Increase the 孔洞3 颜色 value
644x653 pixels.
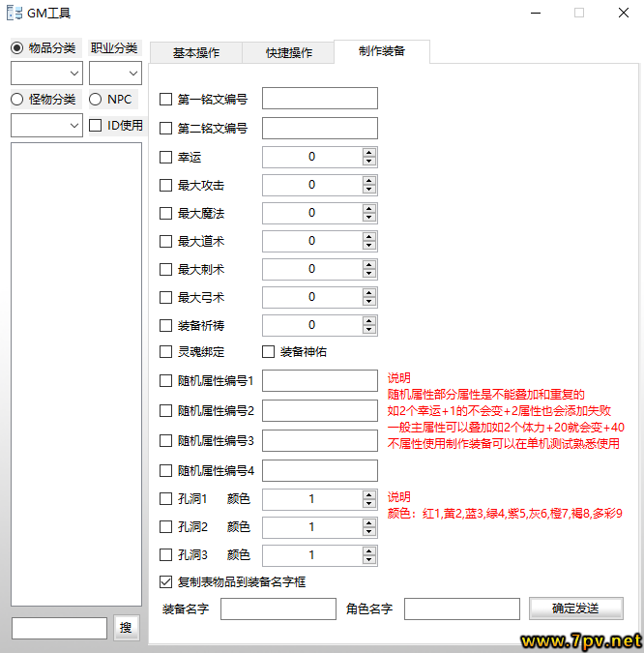click(369, 551)
